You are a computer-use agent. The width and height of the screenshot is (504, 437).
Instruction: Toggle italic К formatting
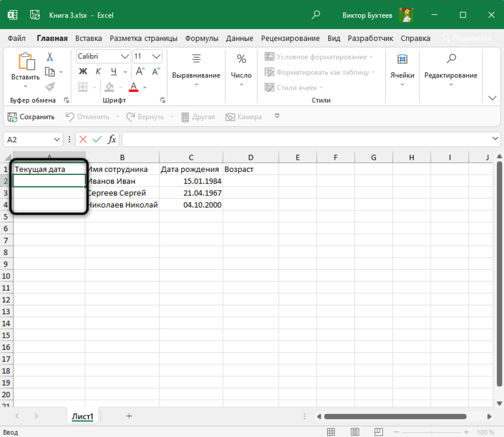pos(97,71)
